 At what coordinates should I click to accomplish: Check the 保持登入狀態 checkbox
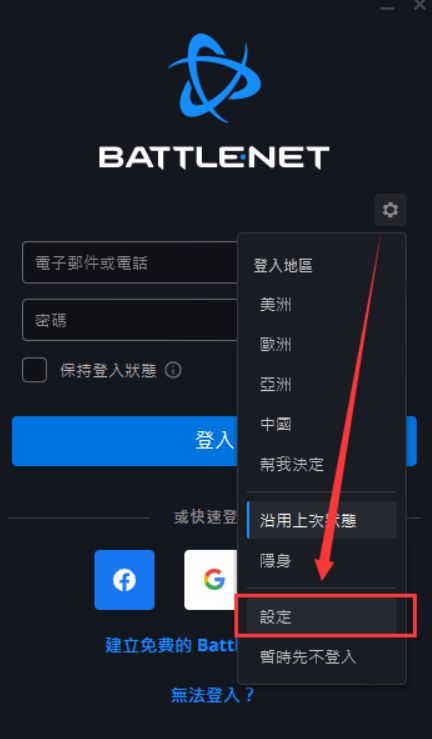click(x=34, y=370)
